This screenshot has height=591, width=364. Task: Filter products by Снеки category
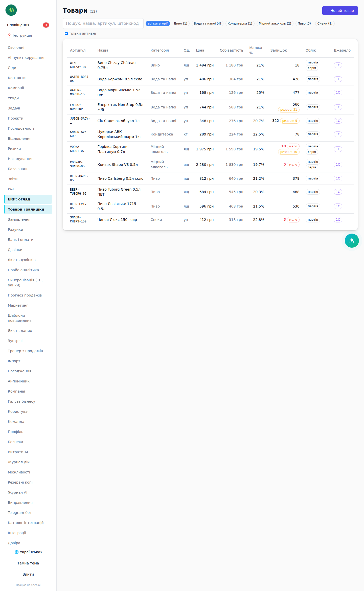pos(325,24)
